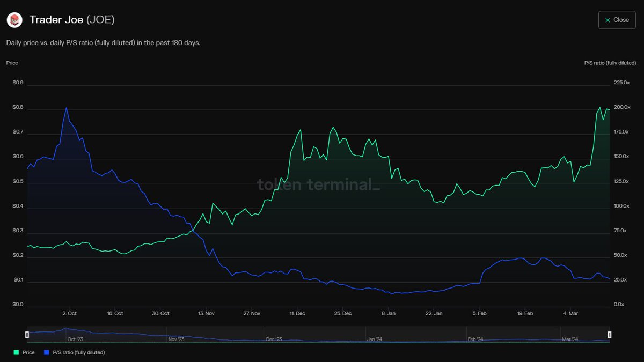The height and width of the screenshot is (362, 644).
Task: Click the $0.5 price axis label
Action: pos(18,182)
